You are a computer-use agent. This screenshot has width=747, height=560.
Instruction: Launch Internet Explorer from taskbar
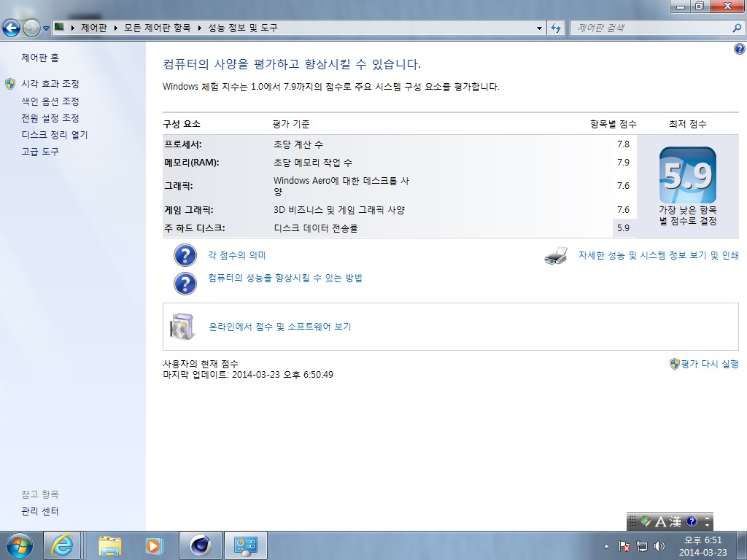[62, 545]
